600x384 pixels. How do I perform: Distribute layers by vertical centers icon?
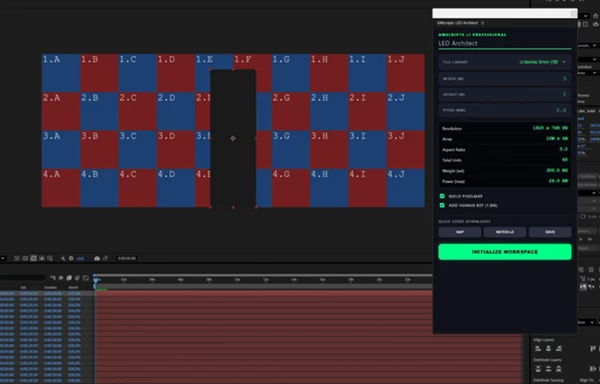548,369
